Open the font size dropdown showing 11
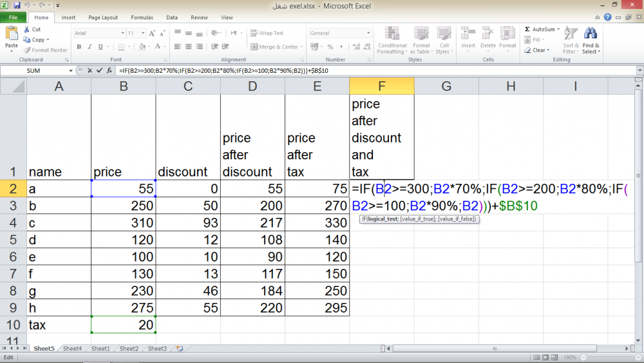 [x=143, y=34]
